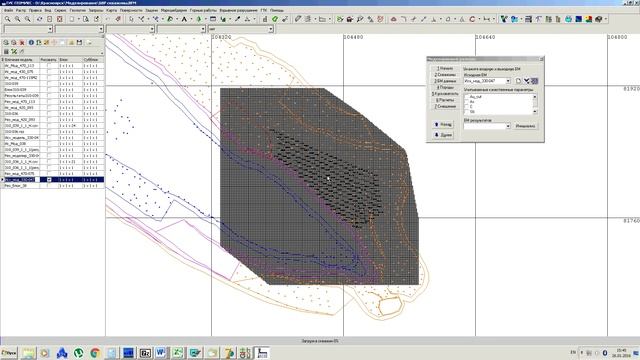
Task: Open the Взрывное разрушение menu
Action: (x=238, y=10)
